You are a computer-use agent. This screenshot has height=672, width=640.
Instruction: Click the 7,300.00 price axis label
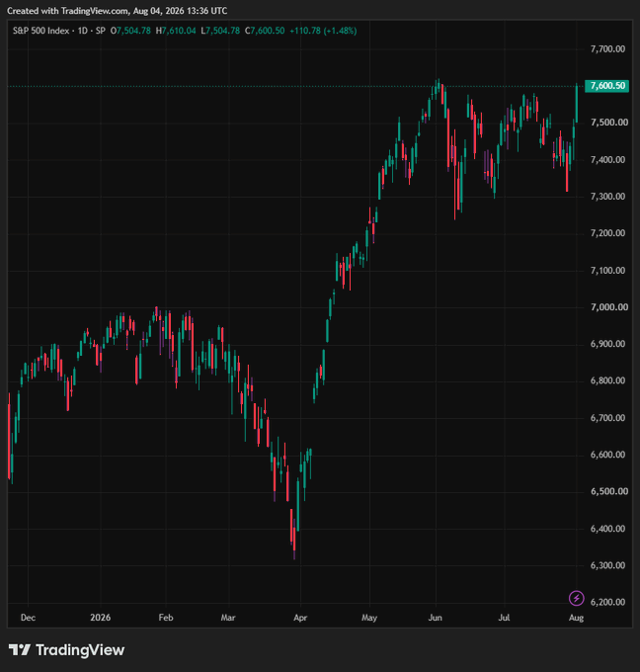pyautogui.click(x=607, y=197)
